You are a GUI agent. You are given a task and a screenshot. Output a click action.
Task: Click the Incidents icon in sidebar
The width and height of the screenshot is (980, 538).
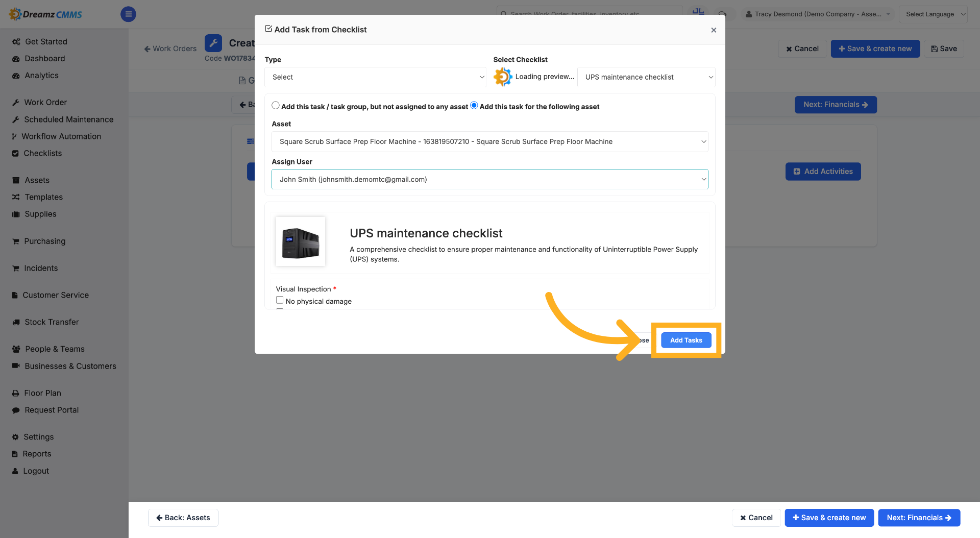pos(16,268)
